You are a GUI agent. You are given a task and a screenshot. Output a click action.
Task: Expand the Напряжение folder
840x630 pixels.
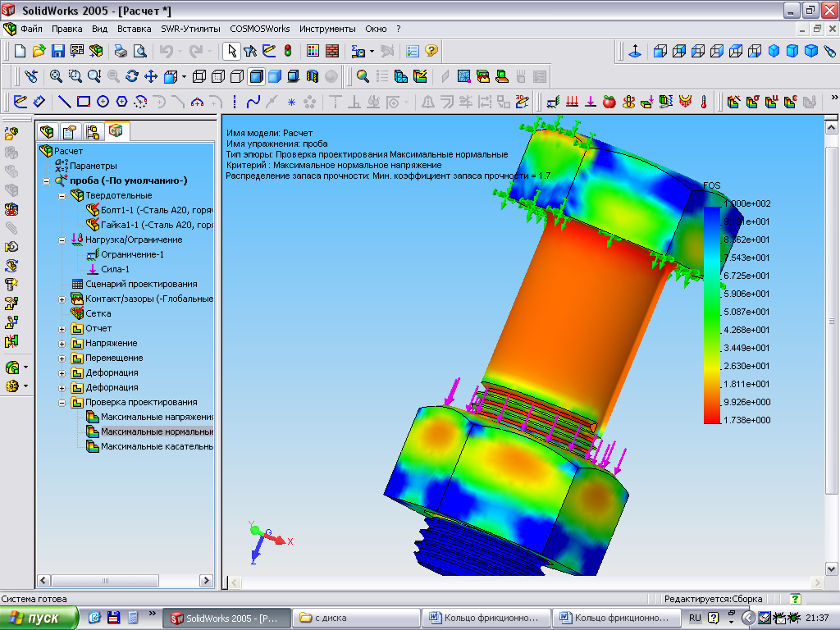coord(62,344)
